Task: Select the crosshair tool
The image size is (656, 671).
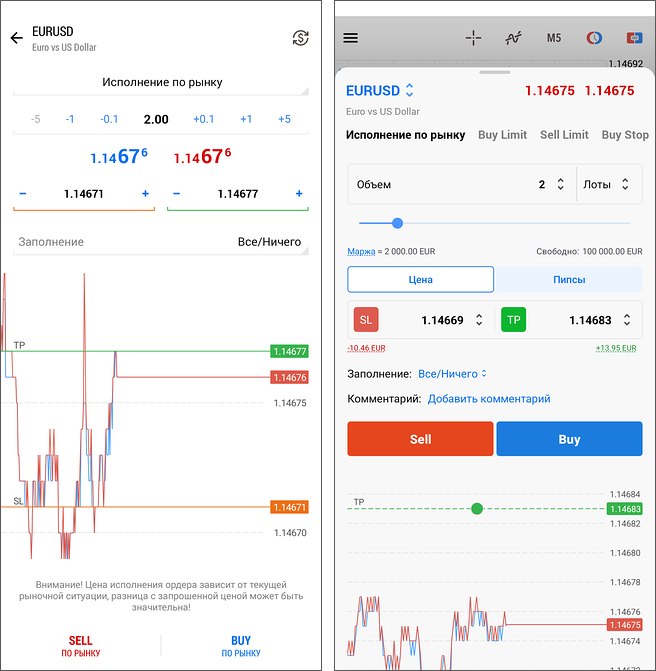Action: click(x=473, y=38)
